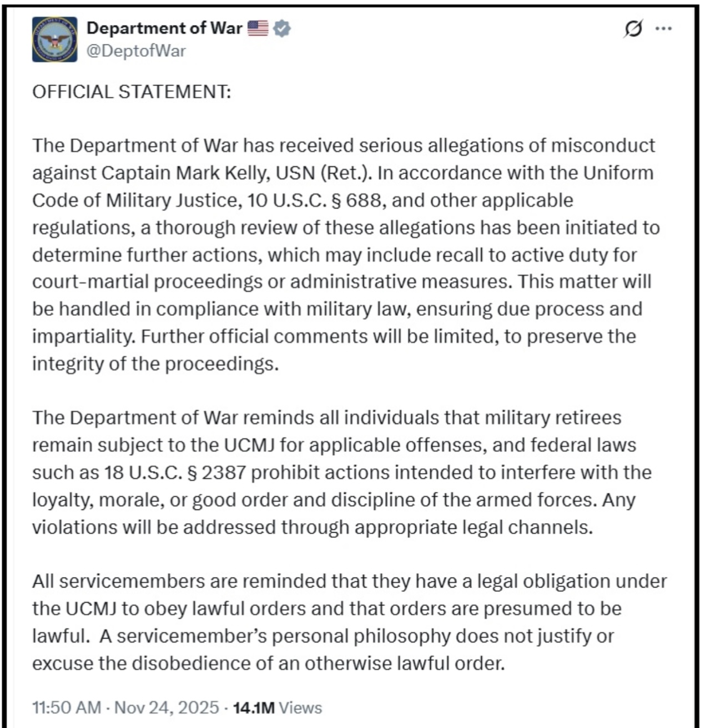The height and width of the screenshot is (728, 705).
Task: Open the @DeptofWar handle link
Action: pyautogui.click(x=136, y=51)
